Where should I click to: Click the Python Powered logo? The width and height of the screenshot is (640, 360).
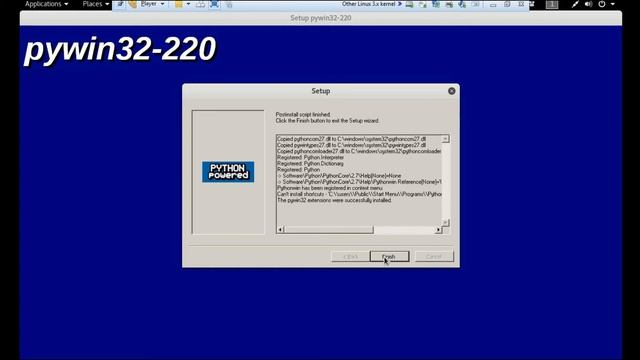[x=228, y=172]
